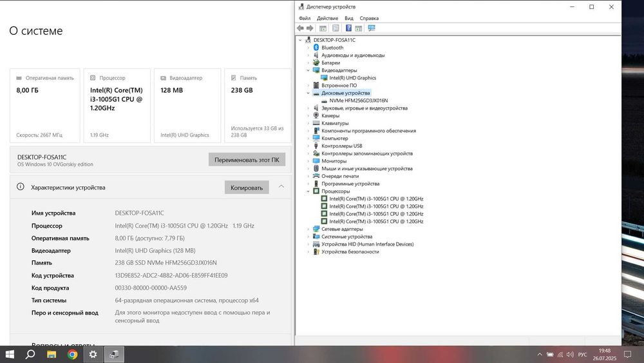Click the Переименовать этот ПК button

pos(247,159)
